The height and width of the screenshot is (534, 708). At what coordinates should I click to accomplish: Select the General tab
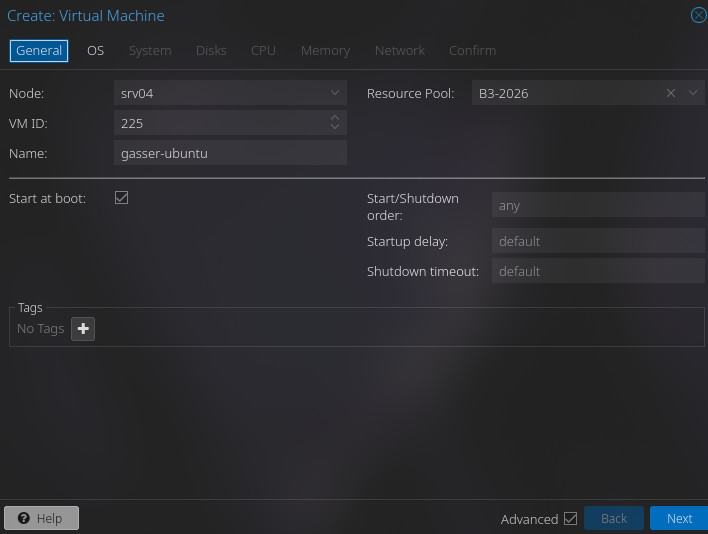coord(39,50)
